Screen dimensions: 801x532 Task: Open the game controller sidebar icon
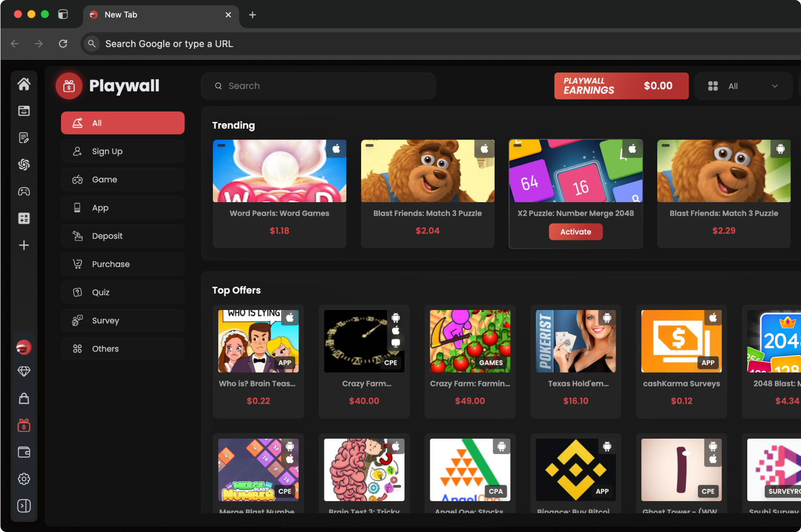[x=24, y=192]
